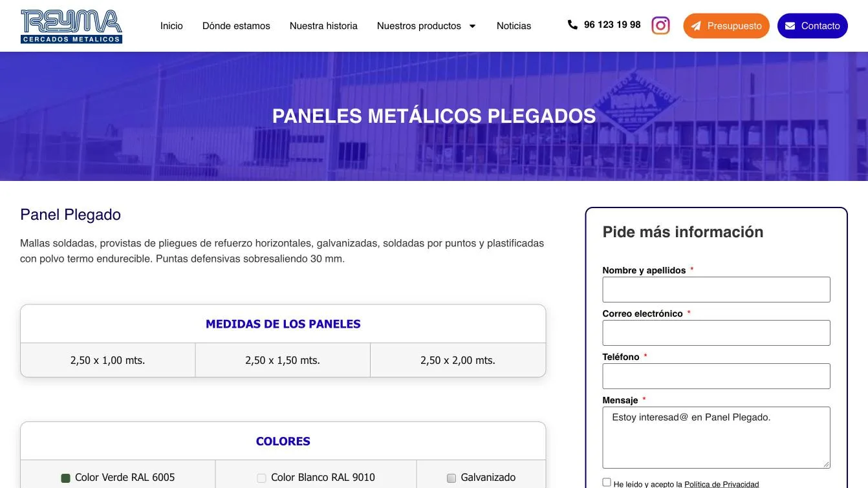Check the Color Blanco RAL 9010 option
Image resolution: width=868 pixels, height=488 pixels.
[x=261, y=478]
